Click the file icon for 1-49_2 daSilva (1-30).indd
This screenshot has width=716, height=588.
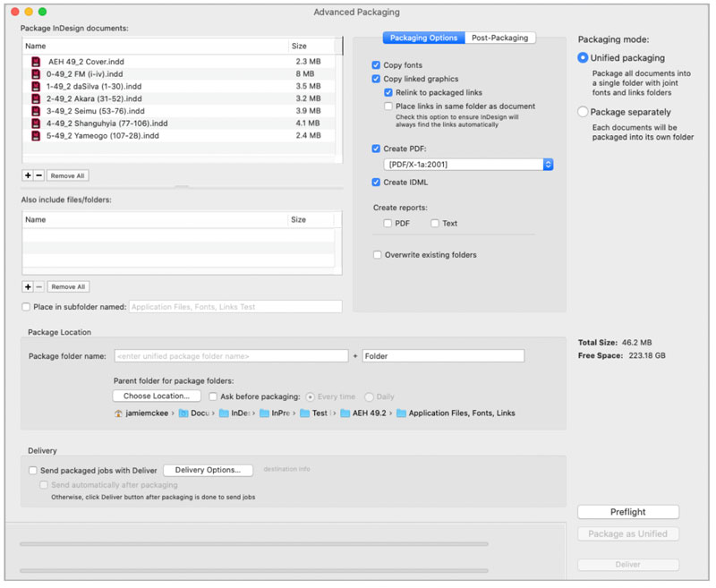pos(36,86)
